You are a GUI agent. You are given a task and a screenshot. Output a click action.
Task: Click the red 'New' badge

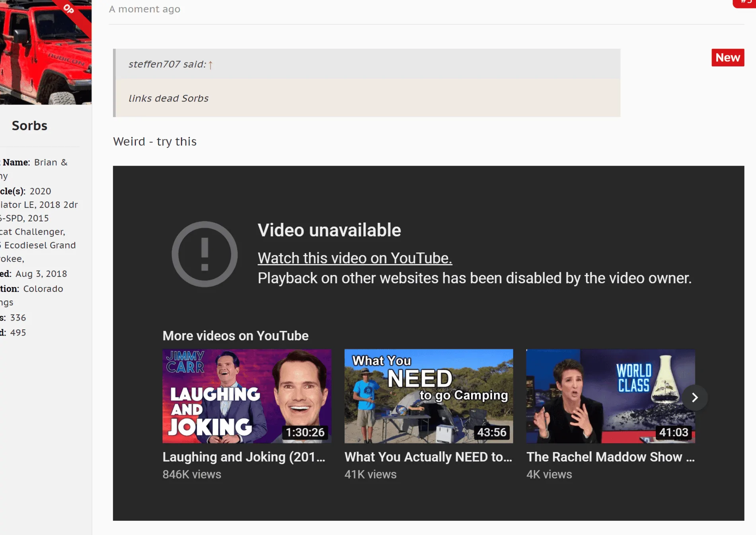coord(728,58)
